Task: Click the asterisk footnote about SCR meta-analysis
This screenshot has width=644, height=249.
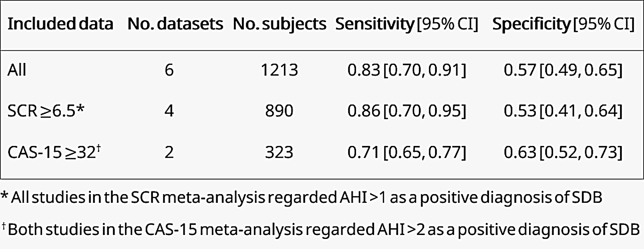Action: pos(301,197)
